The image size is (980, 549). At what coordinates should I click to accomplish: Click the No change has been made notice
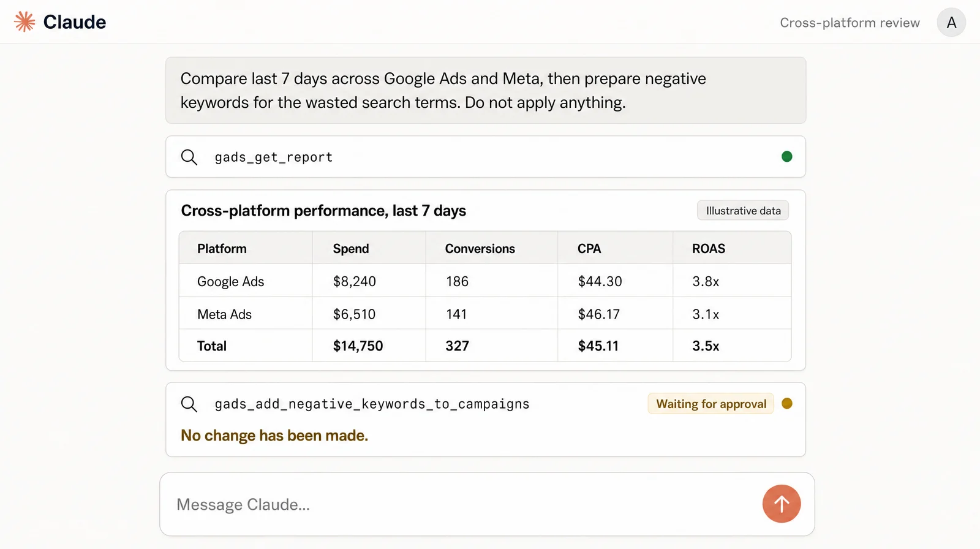(274, 436)
